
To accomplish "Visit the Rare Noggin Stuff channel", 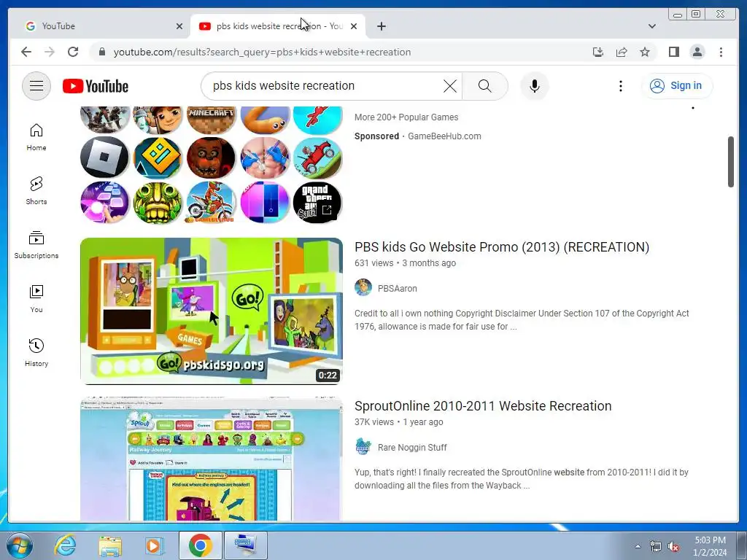I will [x=412, y=448].
